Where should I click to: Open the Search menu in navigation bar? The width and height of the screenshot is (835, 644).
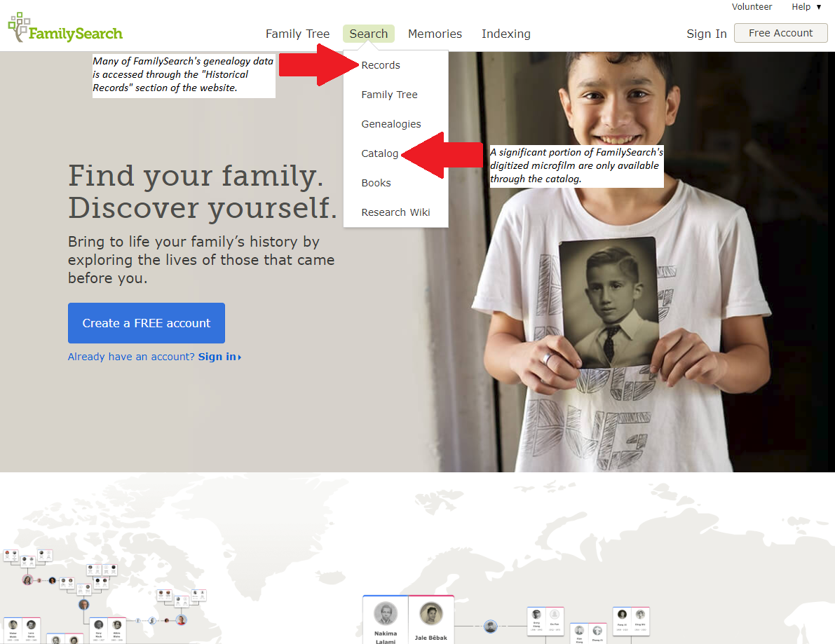point(369,34)
